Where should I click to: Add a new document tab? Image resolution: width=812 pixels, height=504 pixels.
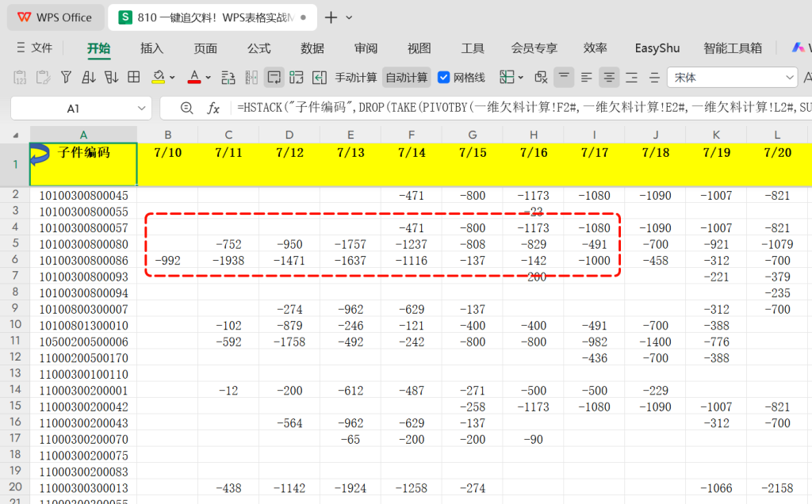pos(331,17)
